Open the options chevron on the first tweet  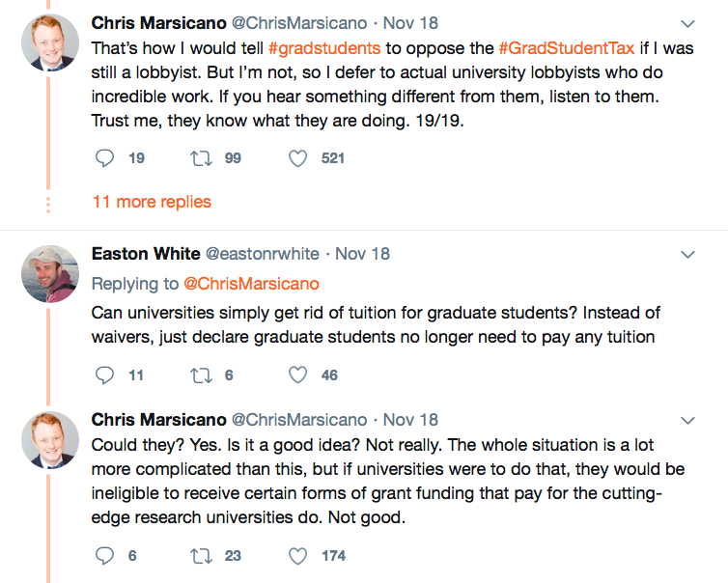(688, 22)
